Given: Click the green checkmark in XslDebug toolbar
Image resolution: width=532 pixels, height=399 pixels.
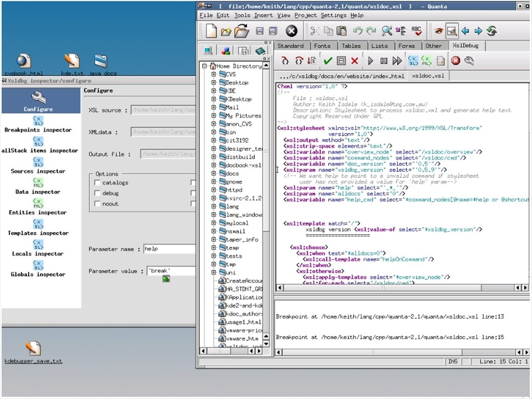Looking at the screenshot, I should (x=328, y=61).
